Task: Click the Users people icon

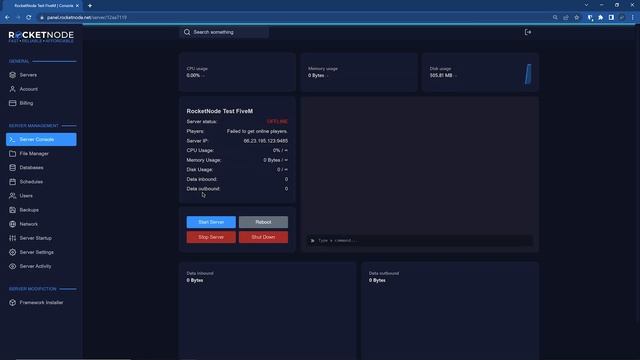Action: coord(13,196)
